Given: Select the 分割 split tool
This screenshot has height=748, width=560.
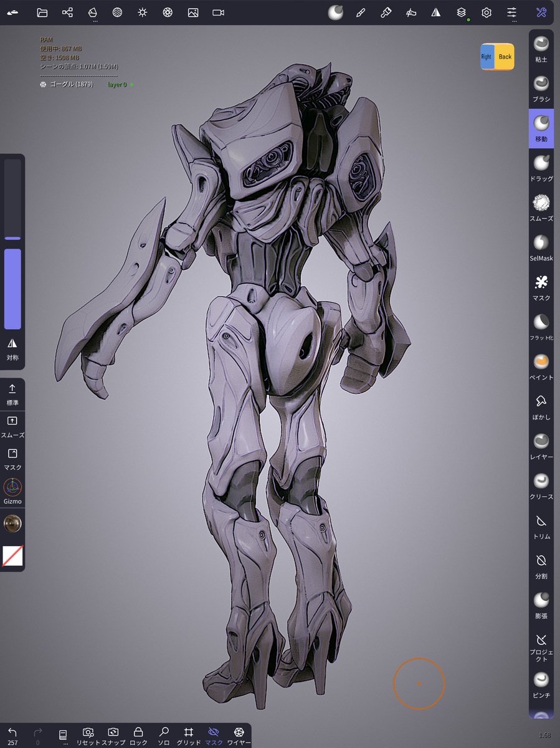Looking at the screenshot, I should (541, 566).
